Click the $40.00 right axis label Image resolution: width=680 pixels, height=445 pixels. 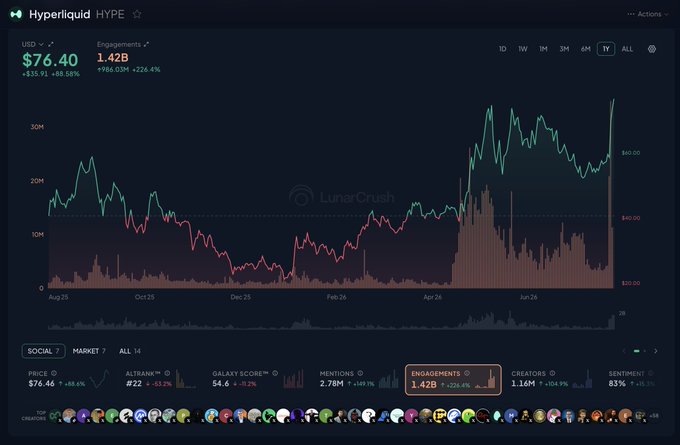(631, 218)
